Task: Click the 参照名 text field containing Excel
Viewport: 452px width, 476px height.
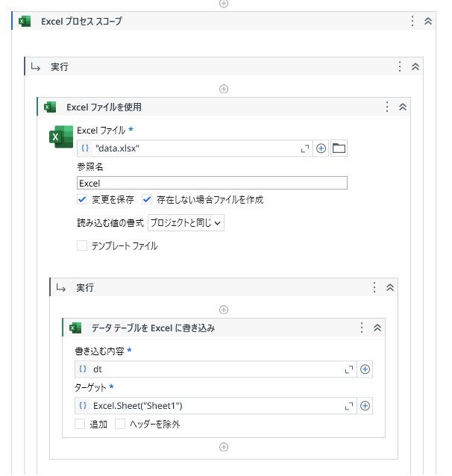Action: click(212, 183)
